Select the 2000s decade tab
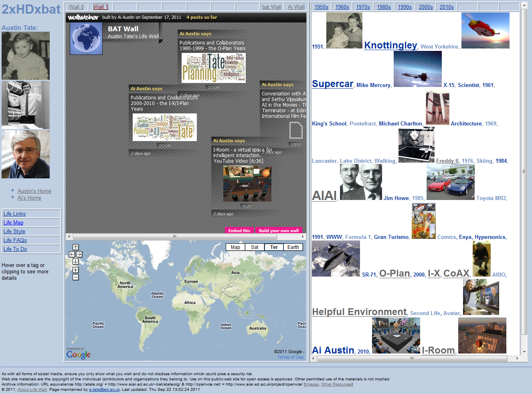This screenshot has width=532, height=394. [426, 7]
